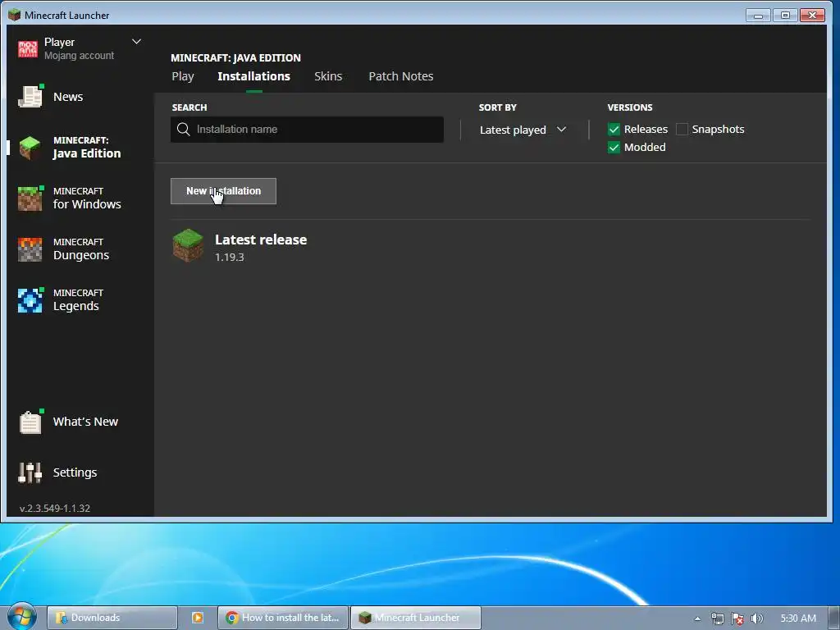
Task: Click the MINECRAFT: JAVA EDITION heading
Action: [x=235, y=58]
